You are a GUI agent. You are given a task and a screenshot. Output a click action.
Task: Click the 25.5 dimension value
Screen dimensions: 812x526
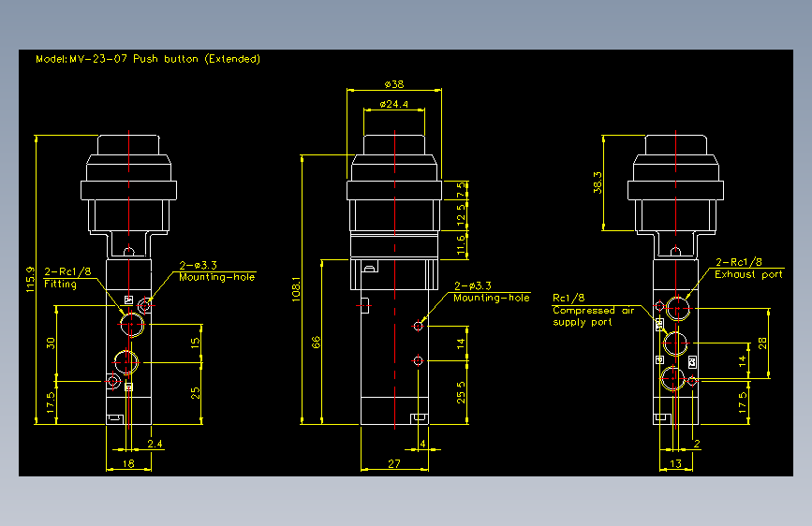pos(461,393)
